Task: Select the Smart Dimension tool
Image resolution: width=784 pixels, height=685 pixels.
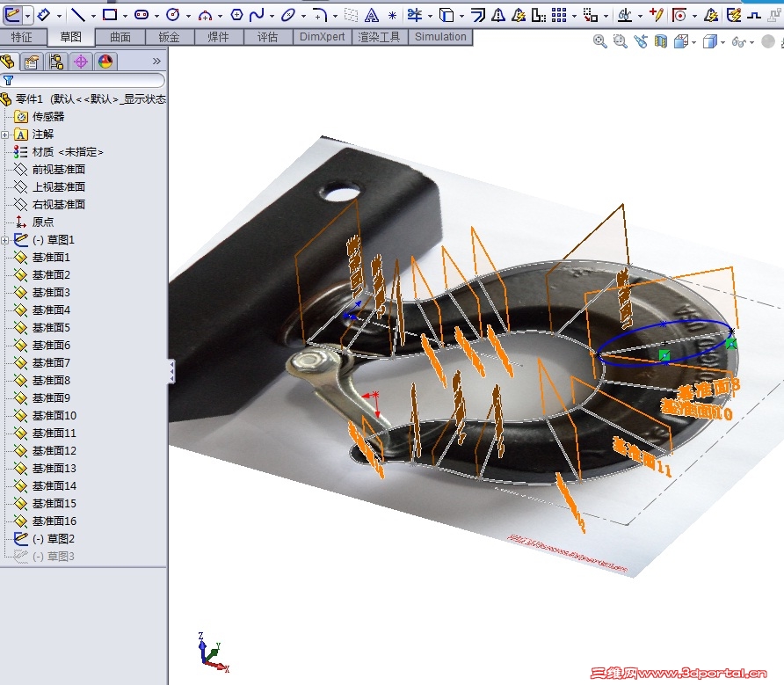Action: (x=44, y=15)
